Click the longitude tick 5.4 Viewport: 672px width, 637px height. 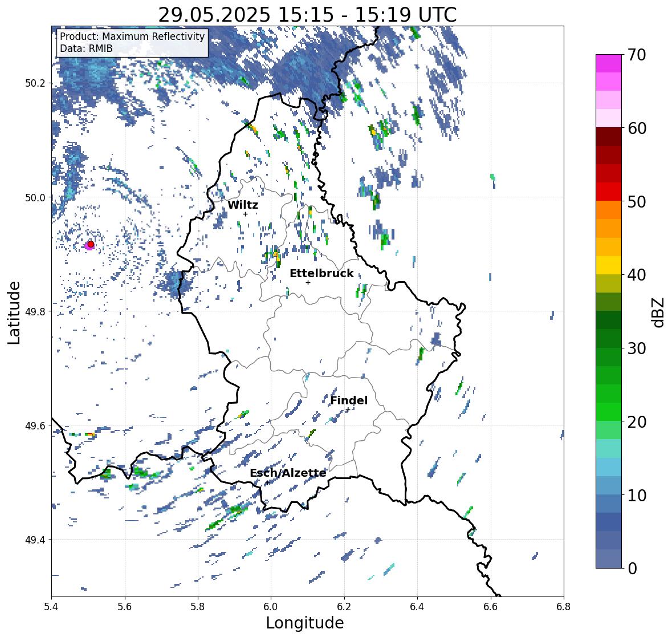[51, 606]
